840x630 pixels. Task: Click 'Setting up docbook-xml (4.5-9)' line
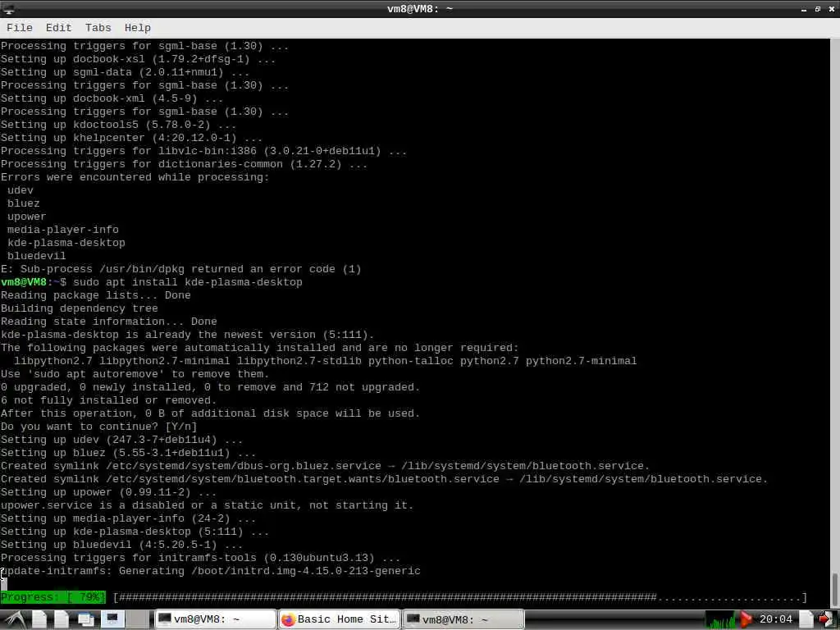tap(112, 98)
